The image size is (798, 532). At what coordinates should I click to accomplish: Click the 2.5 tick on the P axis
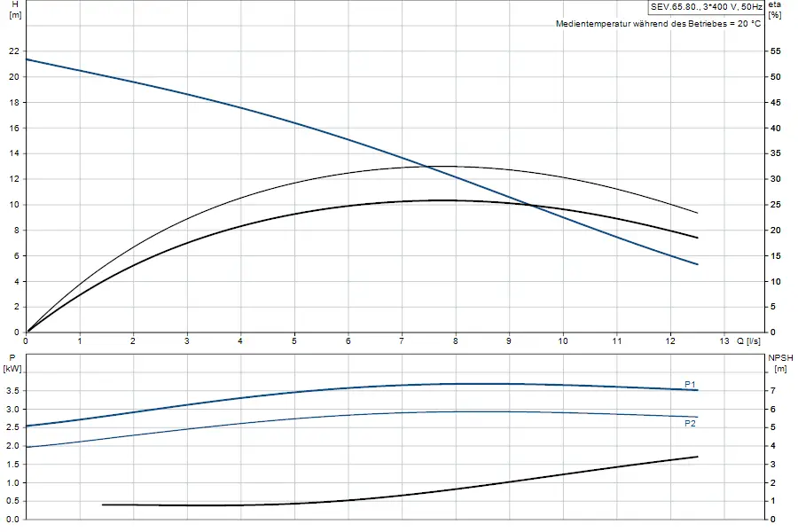[x=12, y=427]
